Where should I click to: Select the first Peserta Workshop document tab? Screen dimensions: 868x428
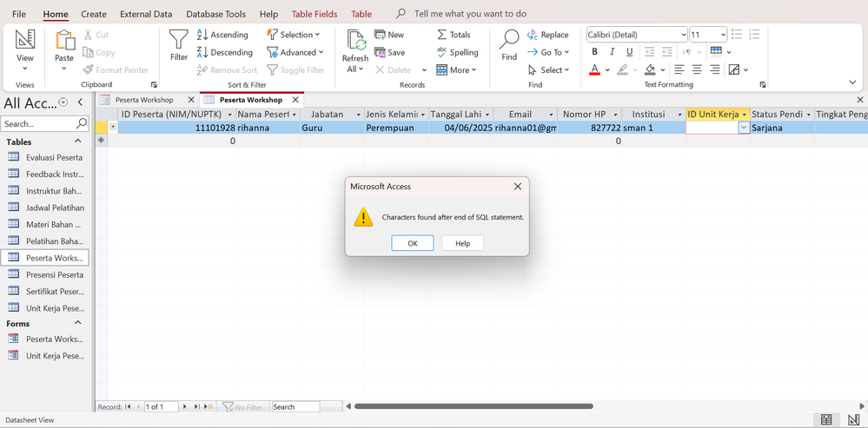[144, 100]
